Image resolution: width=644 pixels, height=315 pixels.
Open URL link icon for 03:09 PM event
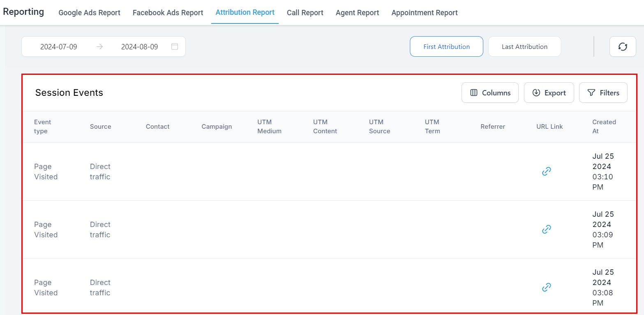(x=546, y=229)
